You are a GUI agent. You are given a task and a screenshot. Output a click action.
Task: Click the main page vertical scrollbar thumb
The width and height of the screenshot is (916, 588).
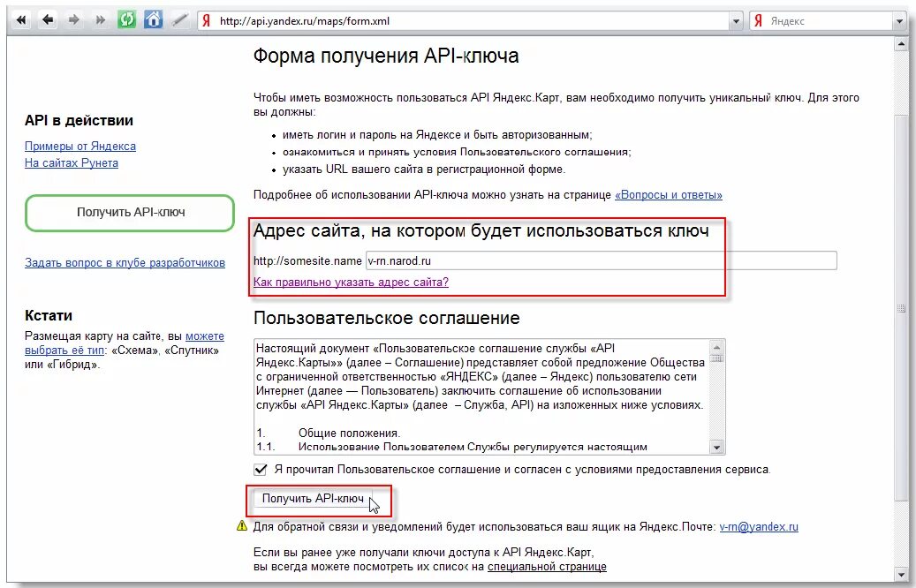[899, 308]
